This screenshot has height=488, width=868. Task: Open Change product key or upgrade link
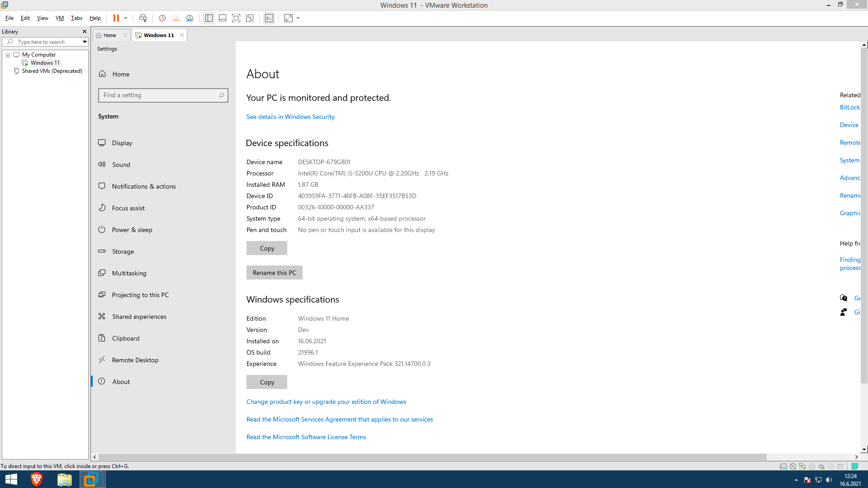326,402
